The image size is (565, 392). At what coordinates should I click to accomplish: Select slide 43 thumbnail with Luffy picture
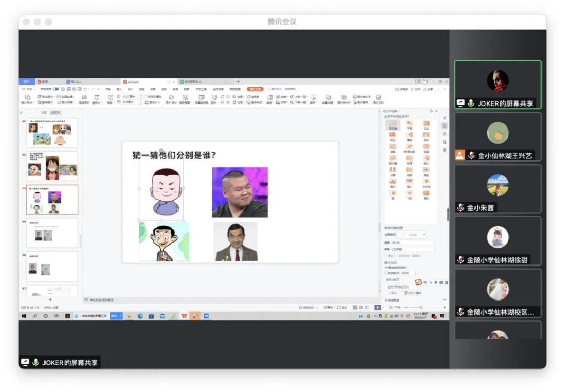click(x=53, y=166)
